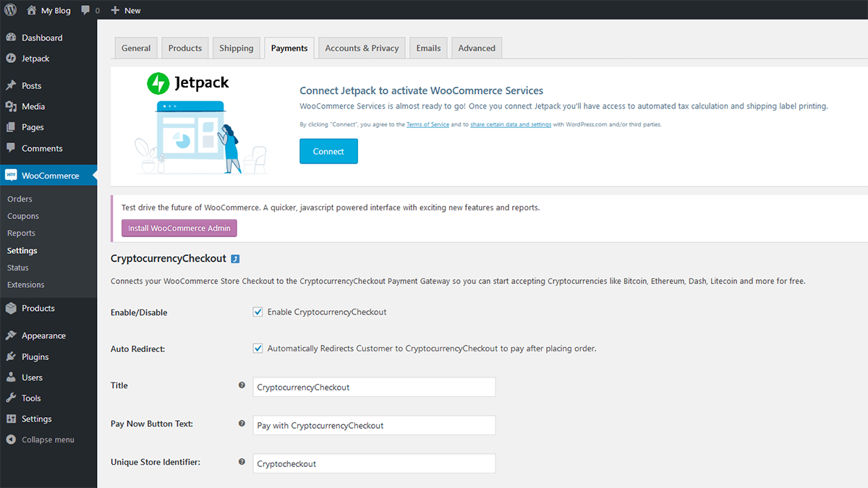The image size is (868, 488).
Task: Click the blue Connect button
Action: (328, 151)
